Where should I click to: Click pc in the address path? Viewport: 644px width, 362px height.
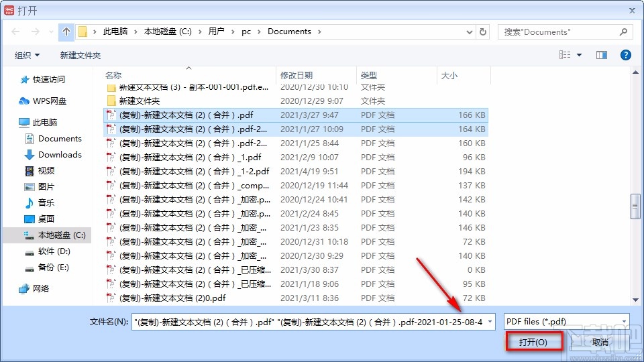coord(246,32)
